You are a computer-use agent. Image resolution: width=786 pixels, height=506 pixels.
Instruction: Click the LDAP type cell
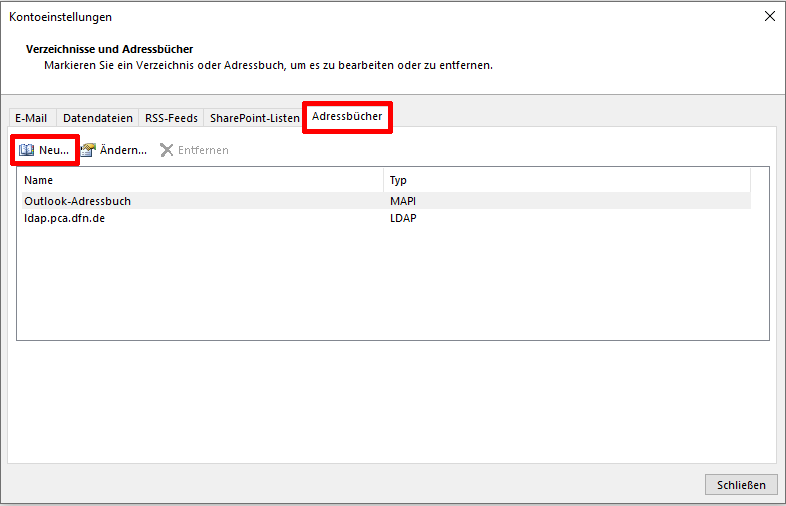pos(403,218)
